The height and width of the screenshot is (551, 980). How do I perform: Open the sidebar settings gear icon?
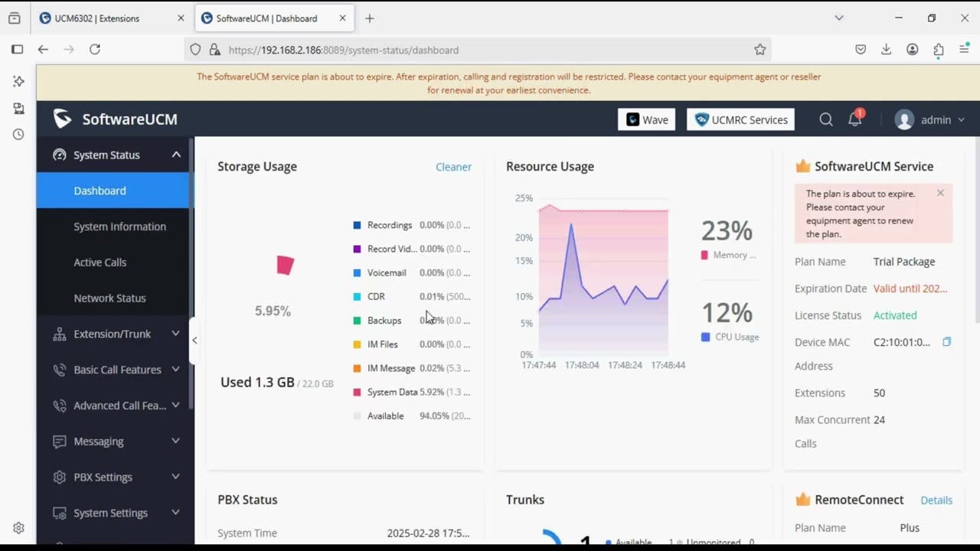pyautogui.click(x=18, y=528)
